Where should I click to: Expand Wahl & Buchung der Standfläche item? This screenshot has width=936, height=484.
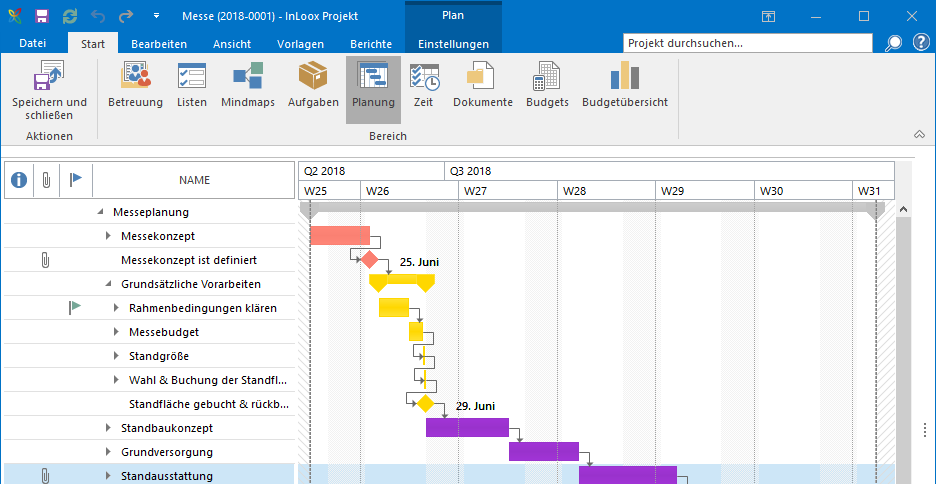(x=116, y=380)
